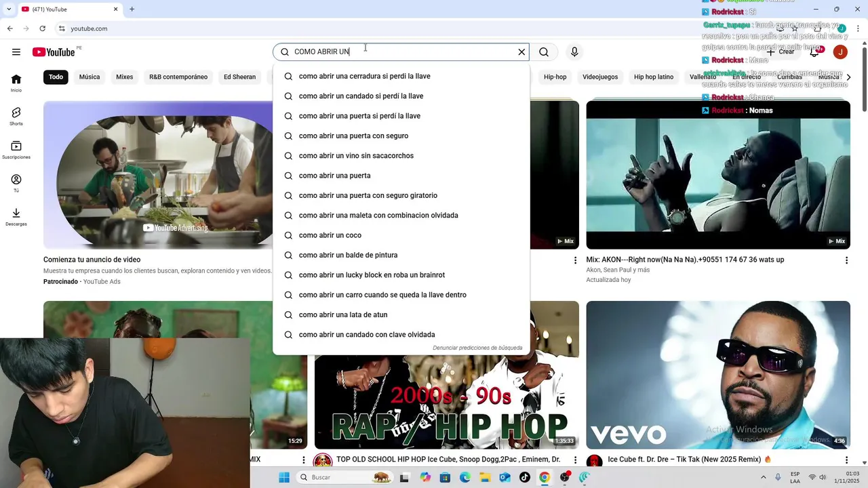The width and height of the screenshot is (868, 488).
Task: Click 'Comienza tu anuncio de video' ad title
Action: pyautogui.click(x=92, y=260)
